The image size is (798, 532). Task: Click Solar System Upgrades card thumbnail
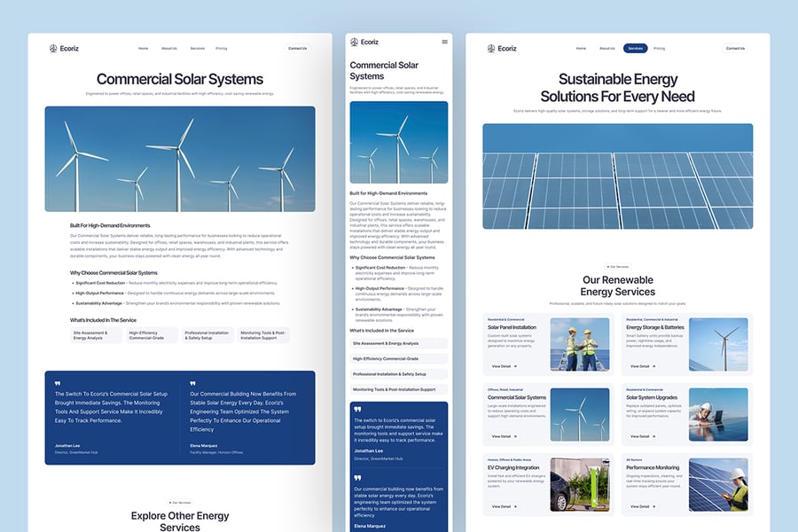(x=718, y=414)
